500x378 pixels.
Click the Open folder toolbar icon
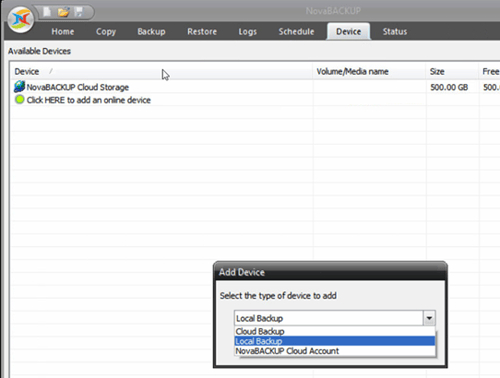(63, 12)
